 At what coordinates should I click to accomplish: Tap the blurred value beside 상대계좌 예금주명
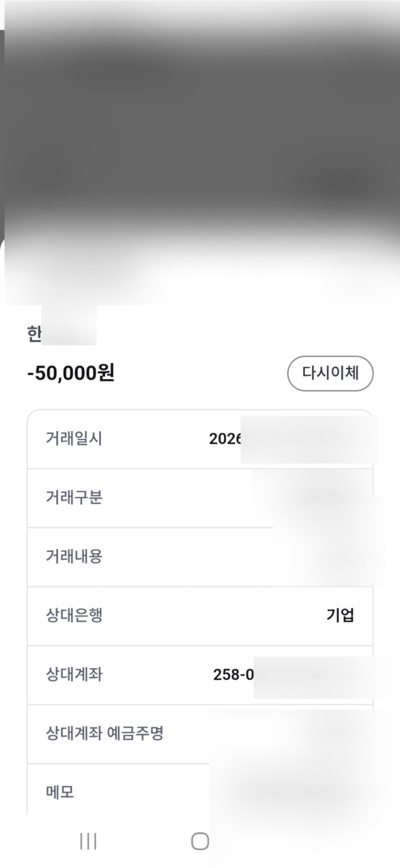[x=296, y=733]
